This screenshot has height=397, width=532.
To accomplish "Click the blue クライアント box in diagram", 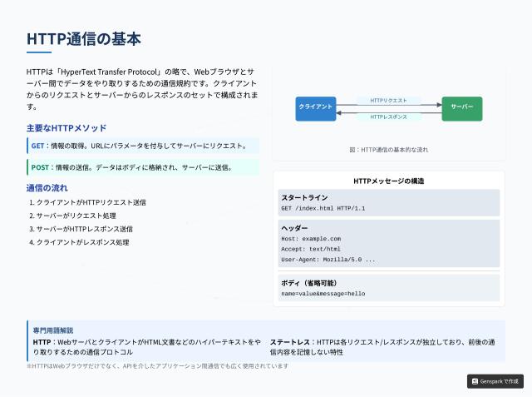I will pyautogui.click(x=316, y=108).
